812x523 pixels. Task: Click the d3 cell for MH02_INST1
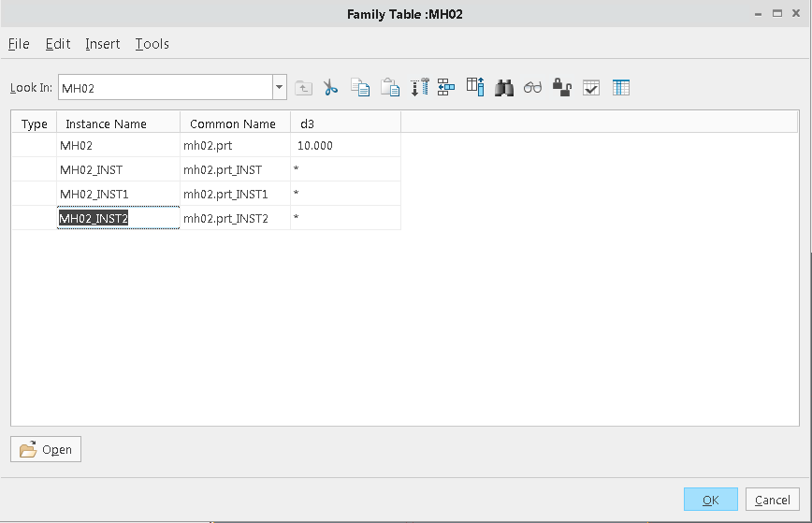(x=345, y=194)
